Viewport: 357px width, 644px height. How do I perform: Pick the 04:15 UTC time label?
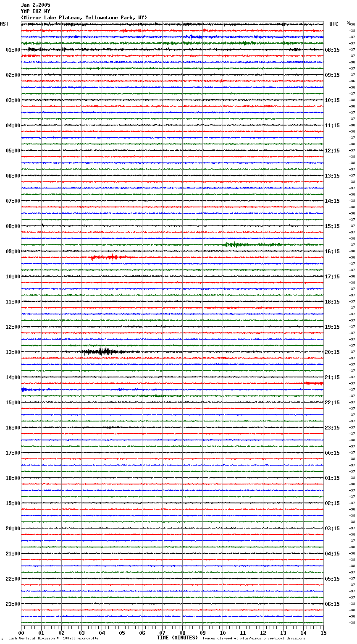tap(332, 554)
